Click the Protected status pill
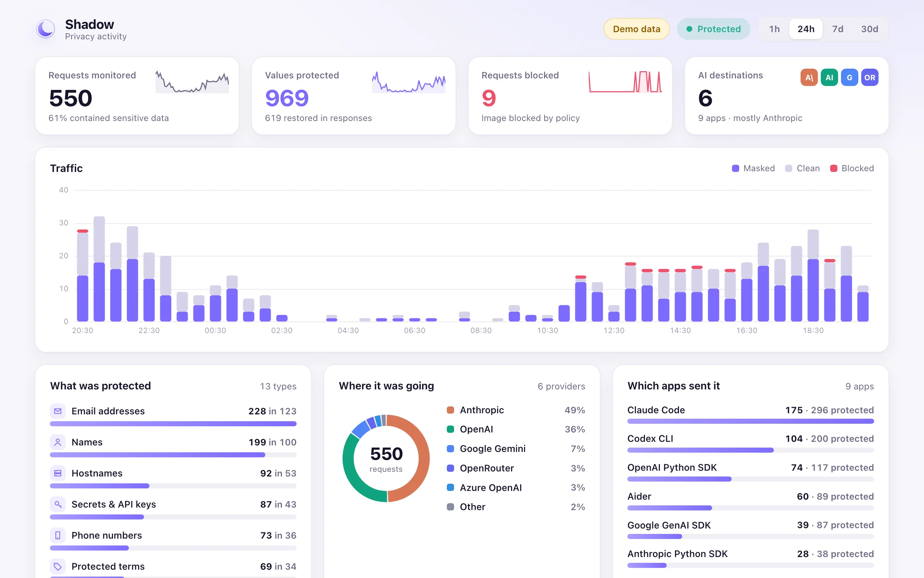 coord(713,29)
